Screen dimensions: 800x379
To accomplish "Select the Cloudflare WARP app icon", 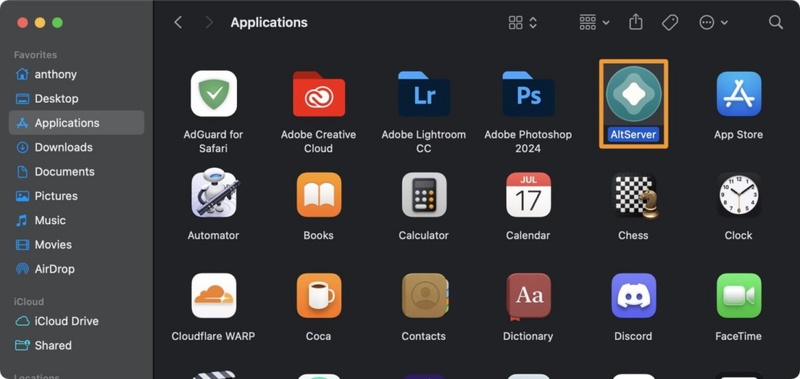I will point(213,295).
